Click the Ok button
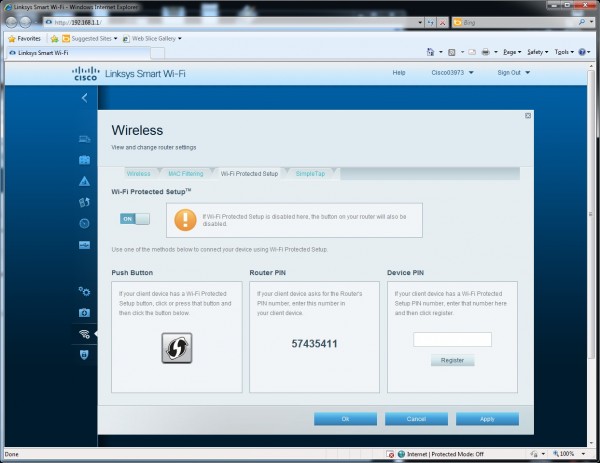Image resolution: width=600 pixels, height=463 pixels. click(x=345, y=419)
